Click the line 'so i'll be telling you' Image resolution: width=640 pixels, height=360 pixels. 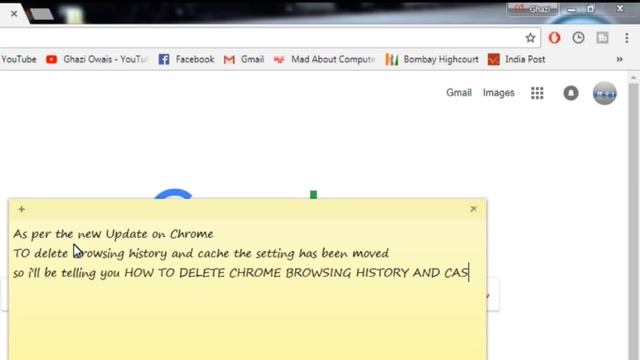click(241, 273)
